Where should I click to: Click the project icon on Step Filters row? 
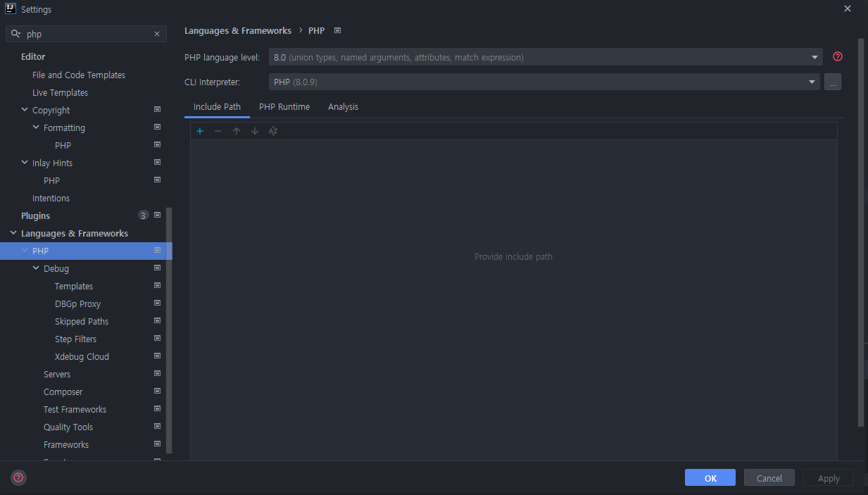tap(157, 339)
